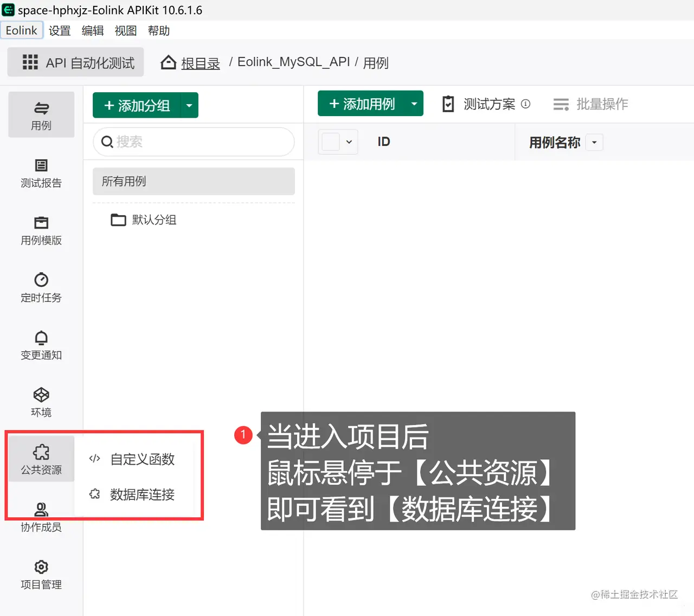Image resolution: width=694 pixels, height=616 pixels.
Task: Click the Eolink app logo in the title bar
Action: (x=8, y=10)
